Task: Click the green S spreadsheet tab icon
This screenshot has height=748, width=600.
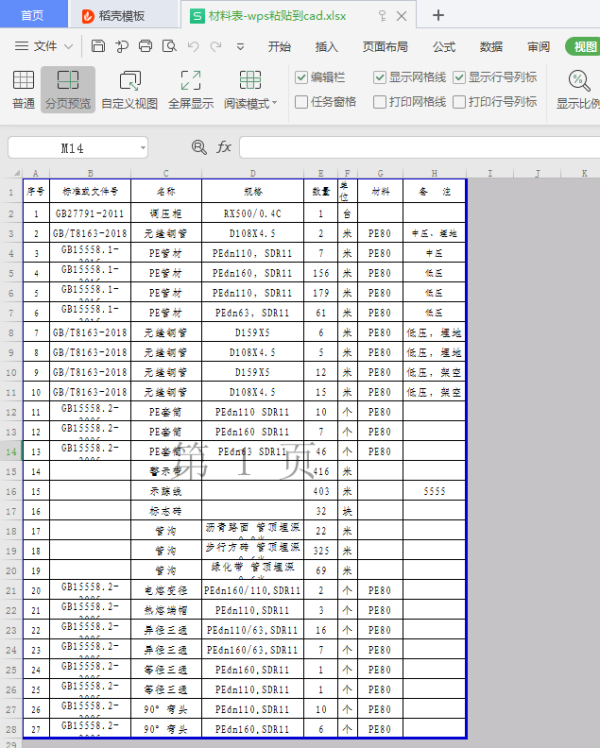Action: tap(197, 16)
